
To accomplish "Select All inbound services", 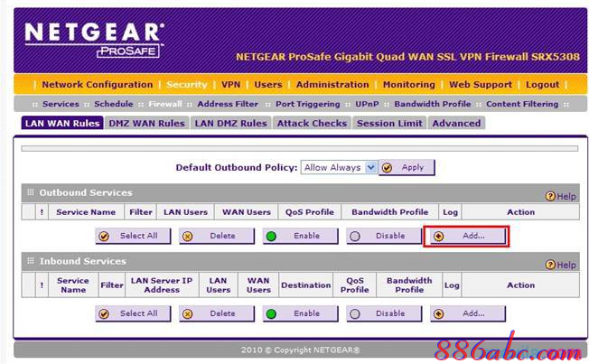I will (x=133, y=313).
